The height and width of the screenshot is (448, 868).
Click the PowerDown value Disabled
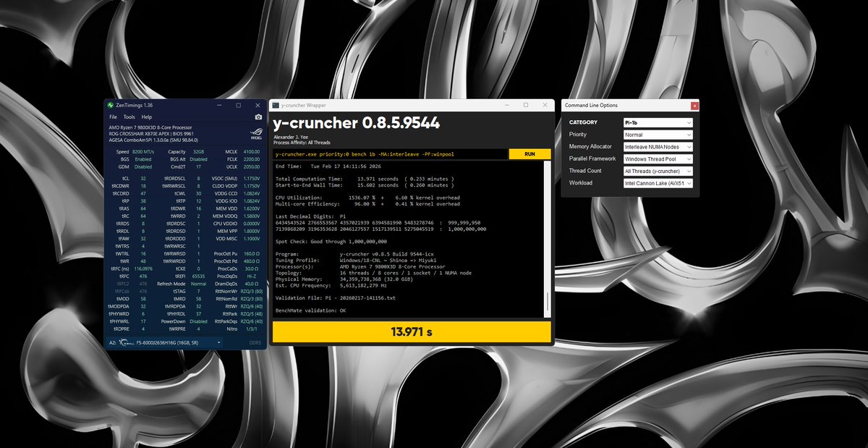coord(198,321)
